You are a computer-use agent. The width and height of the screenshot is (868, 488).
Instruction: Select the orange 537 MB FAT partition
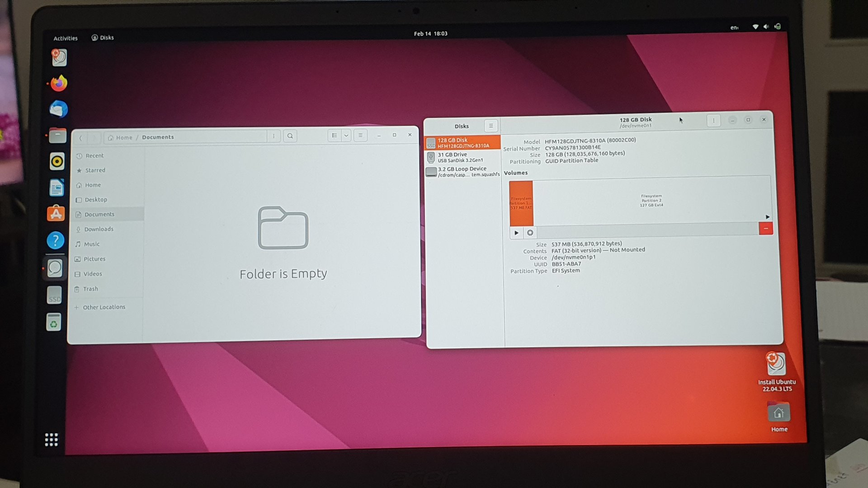pyautogui.click(x=521, y=203)
